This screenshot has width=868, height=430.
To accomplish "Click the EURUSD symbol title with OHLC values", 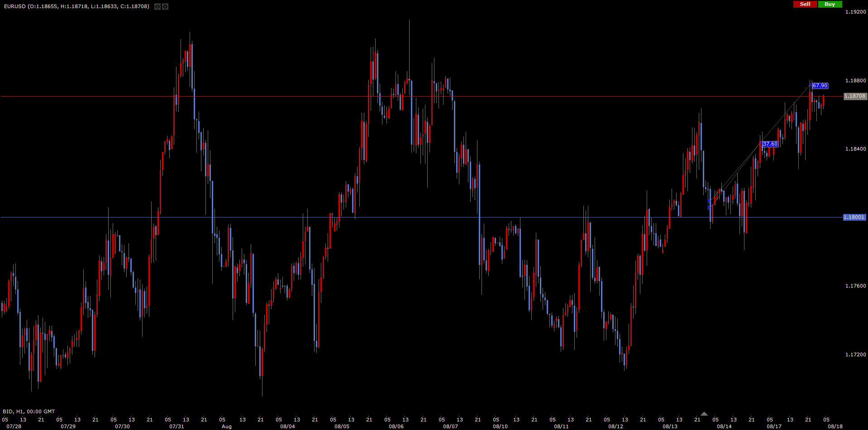I will coord(76,6).
